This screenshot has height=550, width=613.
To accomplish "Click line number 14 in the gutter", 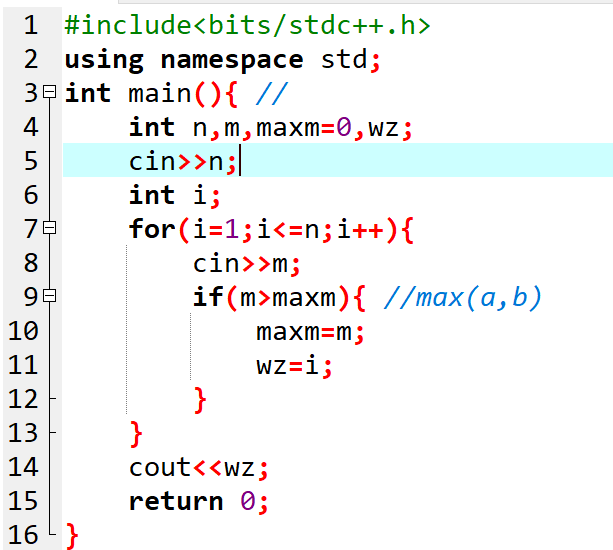I will pyautogui.click(x=23, y=467).
